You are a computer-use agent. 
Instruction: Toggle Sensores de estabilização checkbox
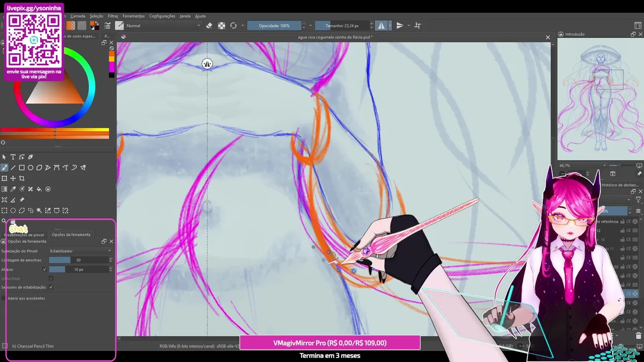point(51,288)
